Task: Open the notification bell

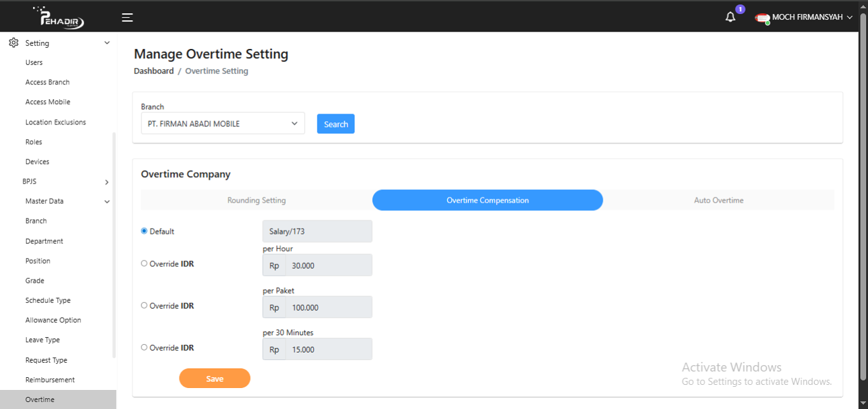Action: [x=730, y=17]
